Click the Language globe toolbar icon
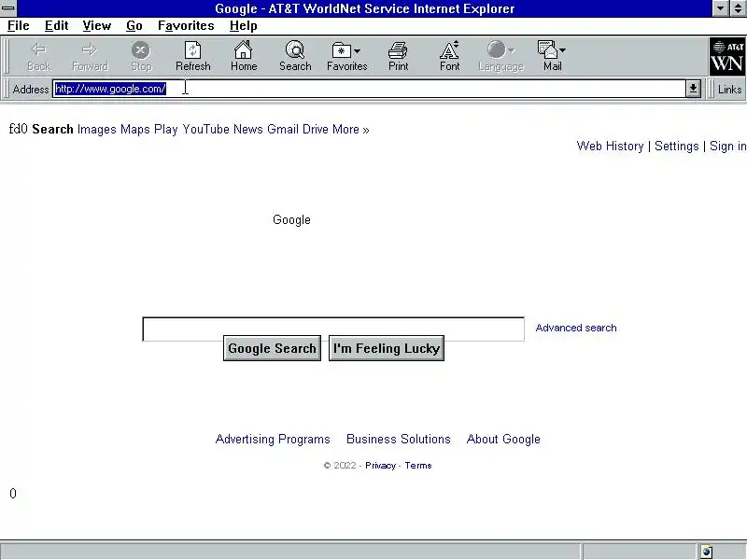The width and height of the screenshot is (747, 560). [496, 49]
